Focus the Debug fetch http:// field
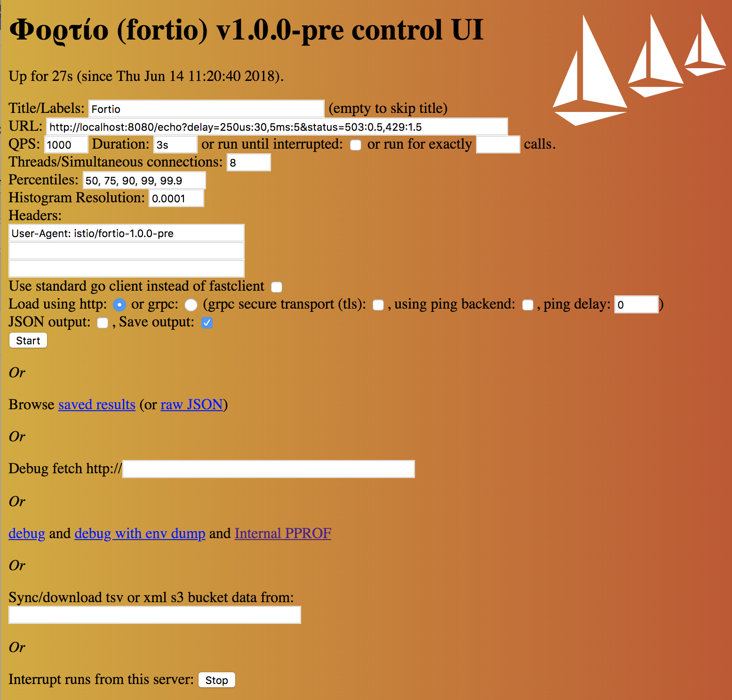Screen dimensions: 732x700 pos(269,469)
